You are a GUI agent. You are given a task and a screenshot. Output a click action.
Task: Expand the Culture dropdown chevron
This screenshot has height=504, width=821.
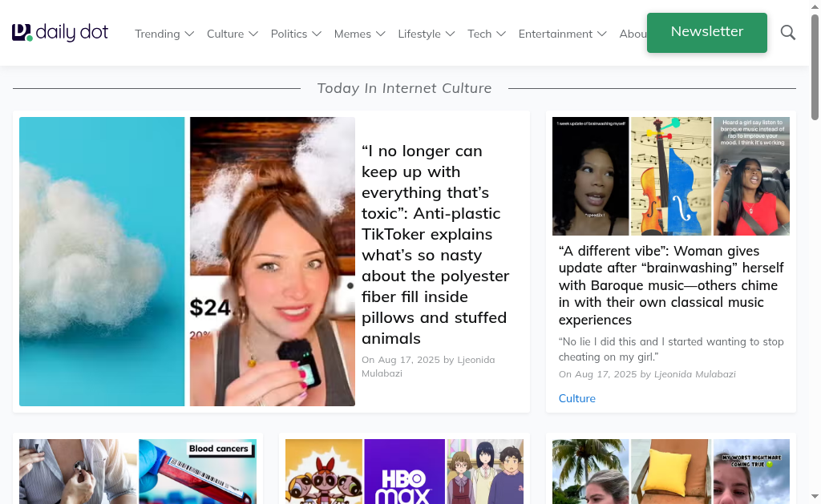[x=253, y=34]
